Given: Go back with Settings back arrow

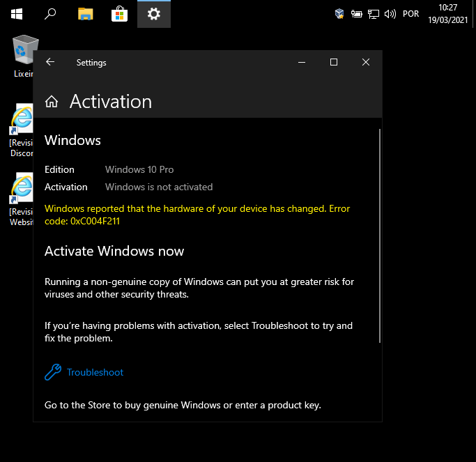Looking at the screenshot, I should (x=50, y=62).
